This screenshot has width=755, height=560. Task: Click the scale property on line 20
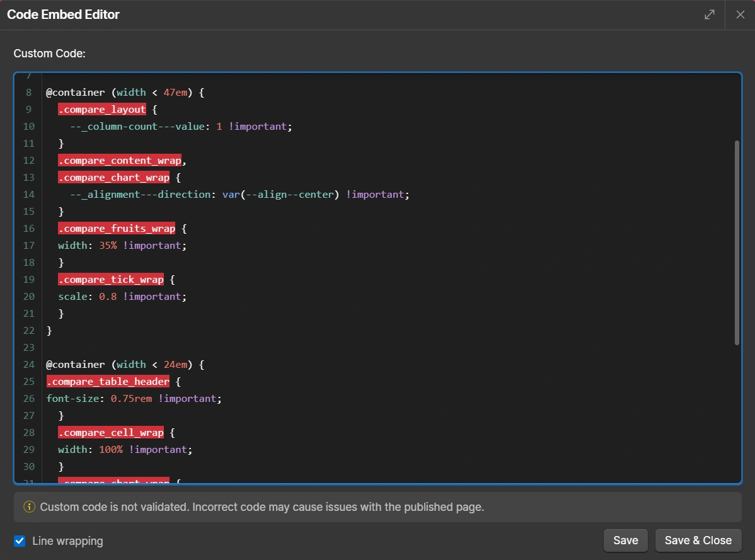72,296
